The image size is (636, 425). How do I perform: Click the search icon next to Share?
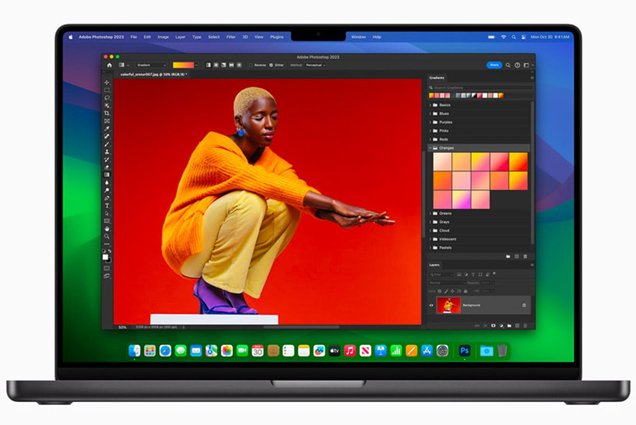[508, 65]
